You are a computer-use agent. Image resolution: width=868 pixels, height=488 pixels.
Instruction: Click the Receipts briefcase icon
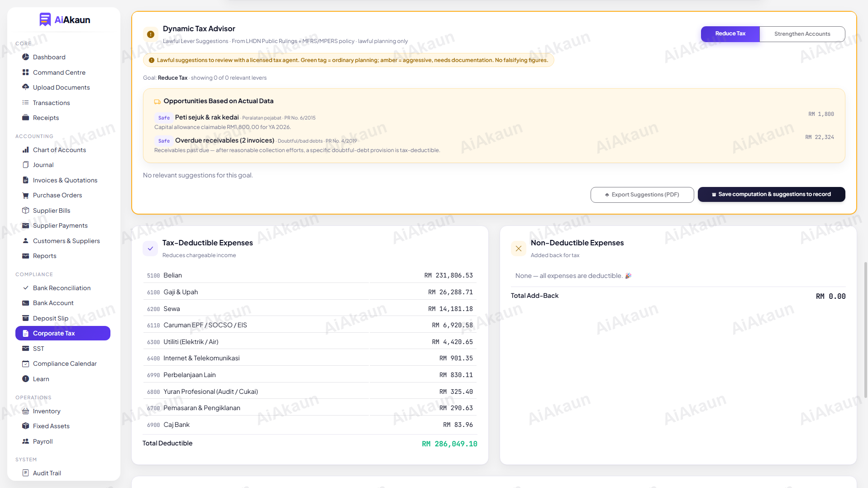click(x=26, y=118)
